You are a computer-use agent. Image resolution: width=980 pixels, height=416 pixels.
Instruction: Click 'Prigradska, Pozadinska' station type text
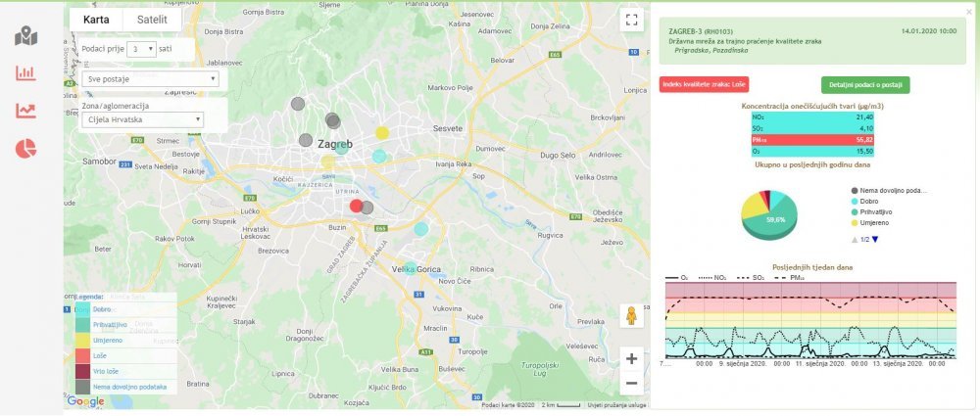coord(710,51)
